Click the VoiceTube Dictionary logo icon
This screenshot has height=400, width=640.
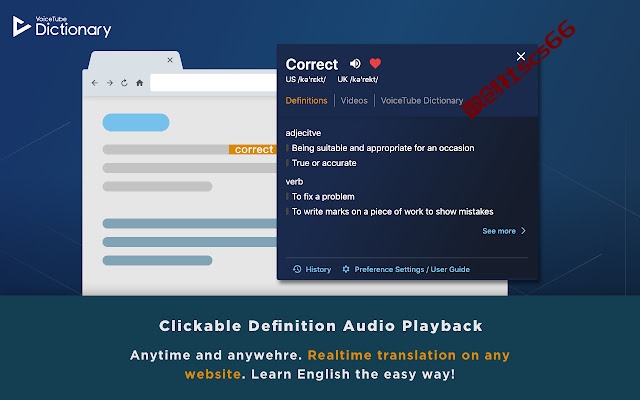click(21, 26)
